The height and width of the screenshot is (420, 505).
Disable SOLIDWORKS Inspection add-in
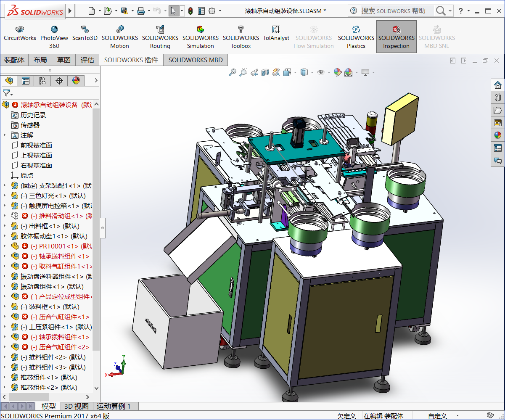coord(397,37)
